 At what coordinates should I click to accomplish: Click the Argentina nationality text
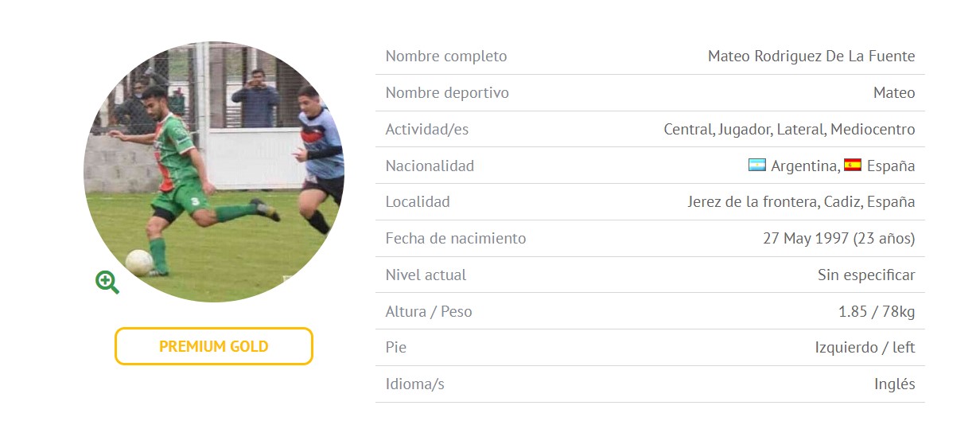(x=803, y=166)
